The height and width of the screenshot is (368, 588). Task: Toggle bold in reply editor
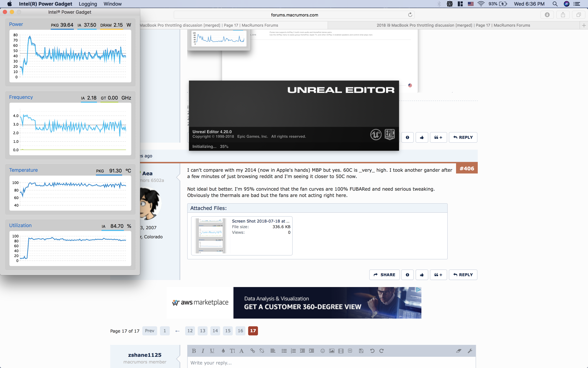point(194,351)
